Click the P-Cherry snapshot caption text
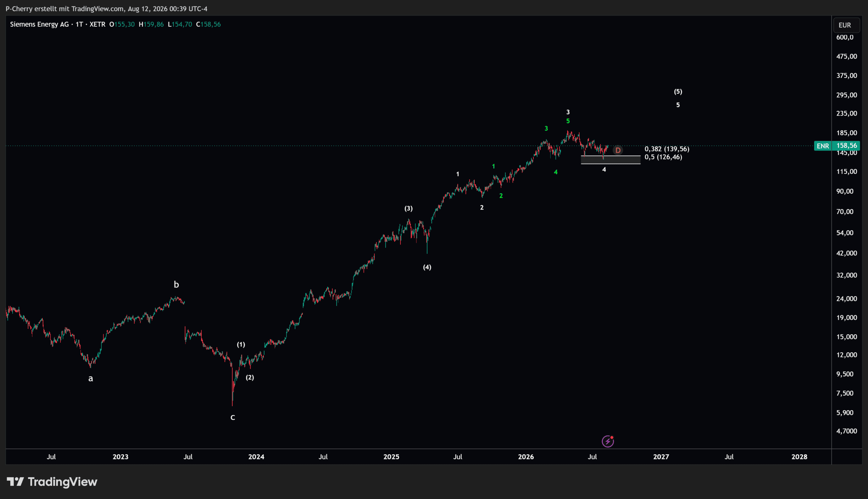868x499 pixels. [106, 8]
